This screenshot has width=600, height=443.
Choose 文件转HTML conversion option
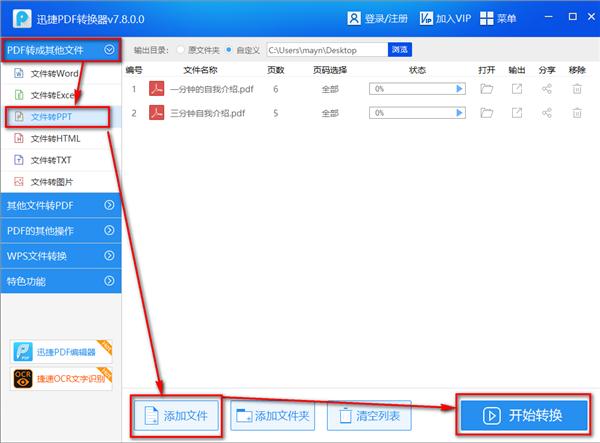click(x=62, y=138)
